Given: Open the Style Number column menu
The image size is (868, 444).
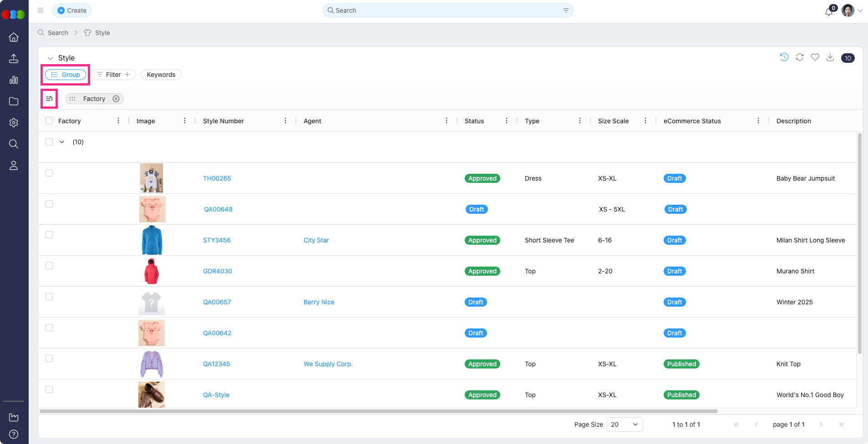Looking at the screenshot, I should click(x=285, y=121).
